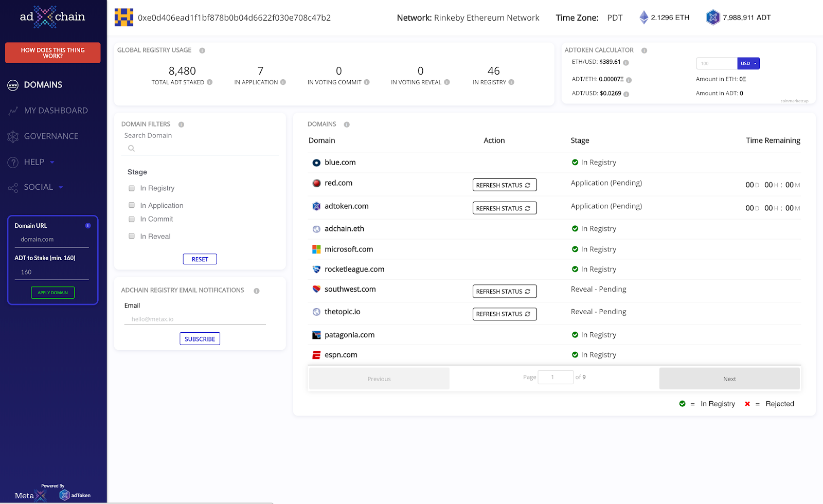Refresh status for thetopic.io

pyautogui.click(x=505, y=314)
